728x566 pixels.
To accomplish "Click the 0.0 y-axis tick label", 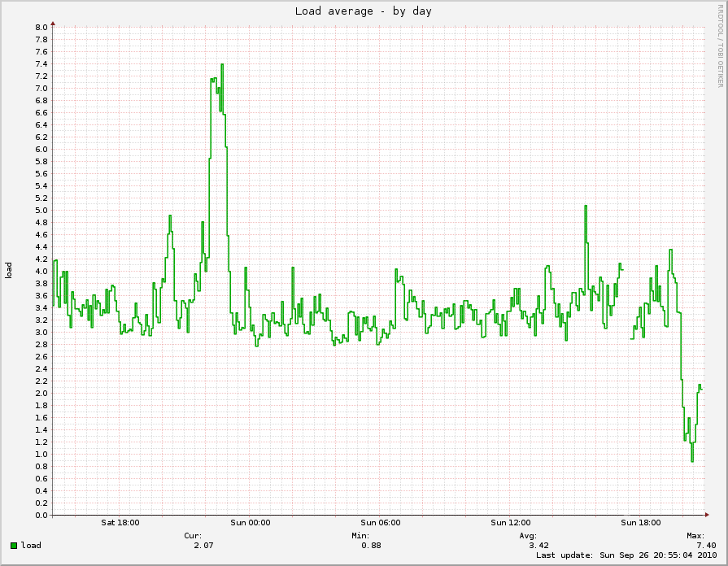I will click(x=41, y=516).
